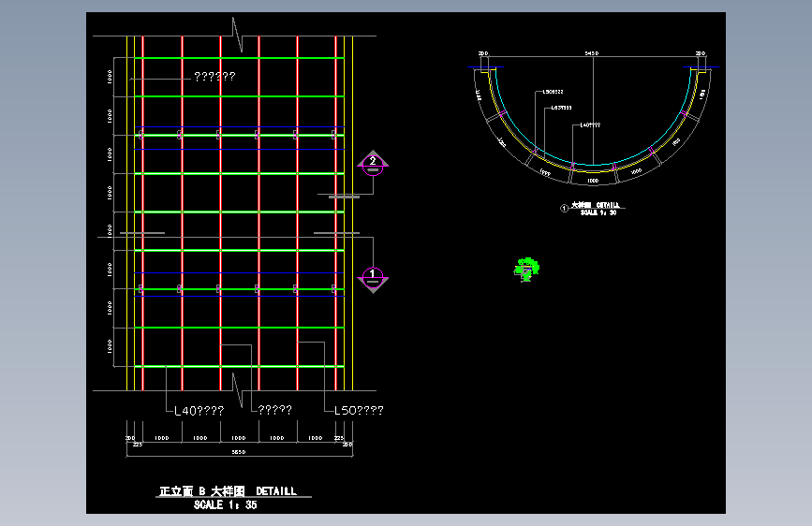Select the break line symbol at the elevation bottom

click(237, 390)
